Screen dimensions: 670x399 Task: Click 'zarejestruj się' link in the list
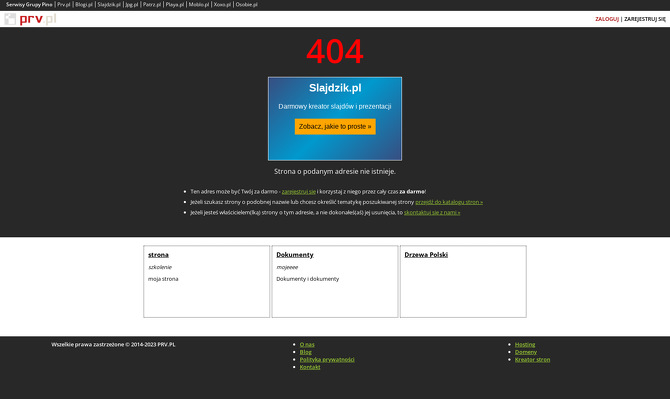(x=299, y=191)
